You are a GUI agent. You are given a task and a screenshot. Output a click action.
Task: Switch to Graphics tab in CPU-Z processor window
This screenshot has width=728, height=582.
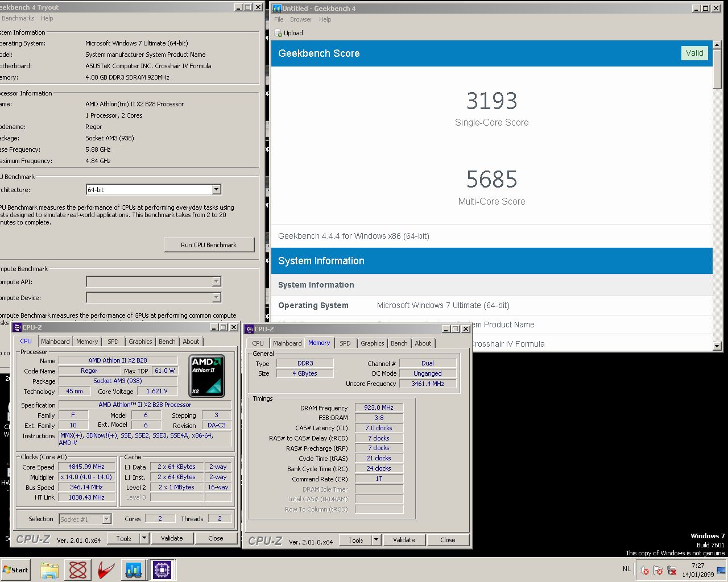coord(140,342)
